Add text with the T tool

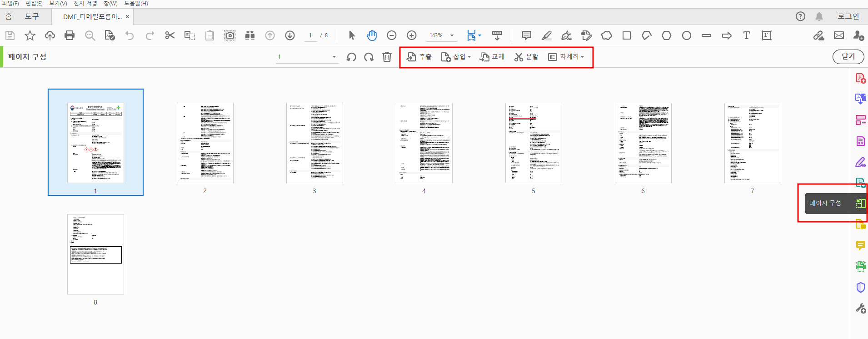click(x=746, y=35)
